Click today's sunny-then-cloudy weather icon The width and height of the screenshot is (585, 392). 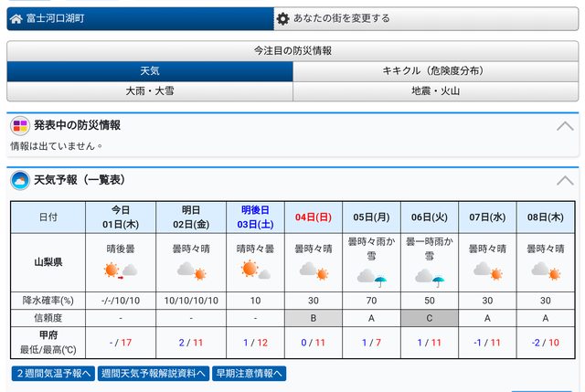click(x=120, y=270)
